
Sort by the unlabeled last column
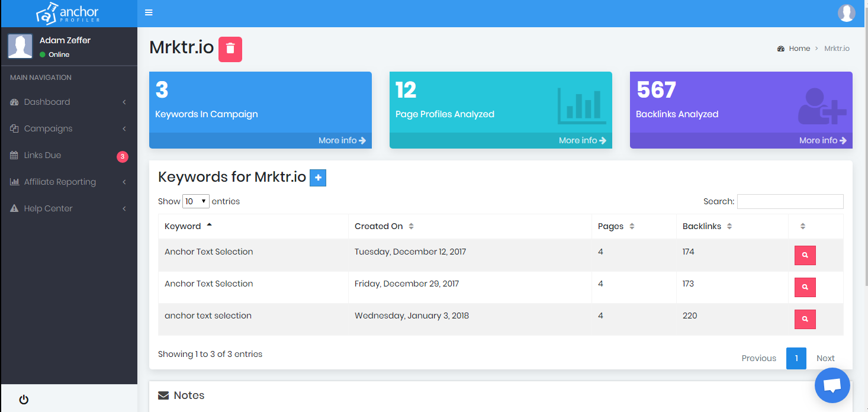click(x=816, y=226)
